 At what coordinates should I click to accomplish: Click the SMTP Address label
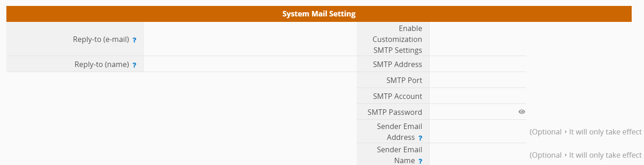(x=397, y=64)
